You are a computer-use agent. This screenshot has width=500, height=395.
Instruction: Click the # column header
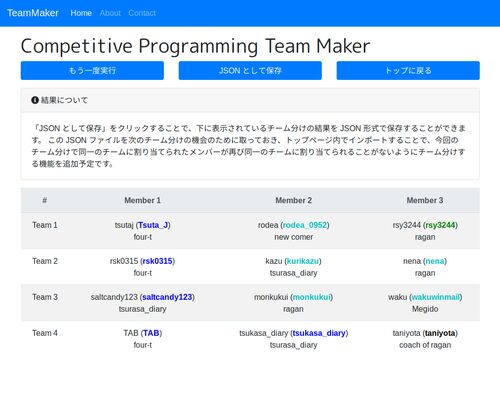[45, 200]
